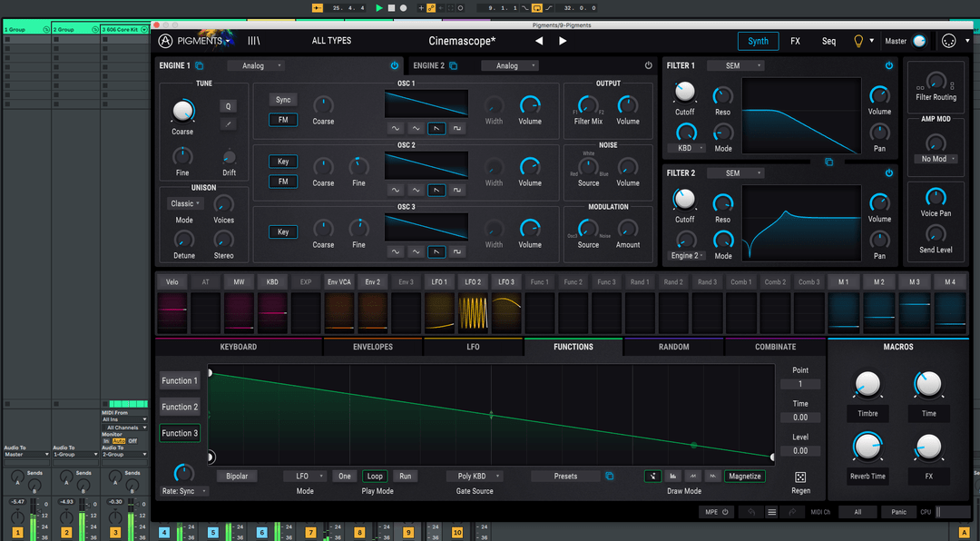The image size is (980, 541).
Task: Open the Unison Classic mode dropdown
Action: point(184,204)
